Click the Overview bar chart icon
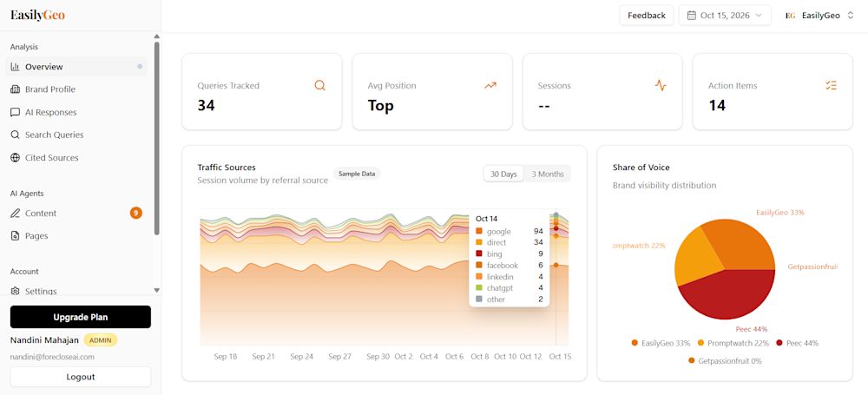 (15, 67)
